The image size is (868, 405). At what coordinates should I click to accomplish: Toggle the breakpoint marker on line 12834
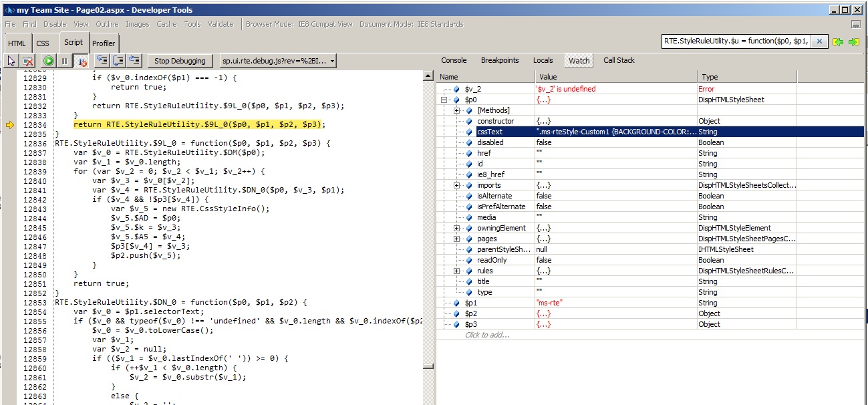(10, 124)
